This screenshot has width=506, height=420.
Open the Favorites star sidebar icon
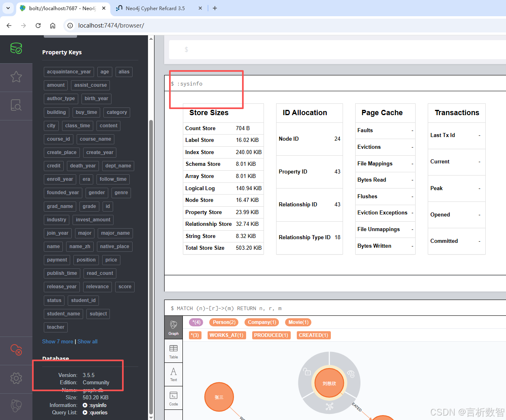(x=16, y=77)
